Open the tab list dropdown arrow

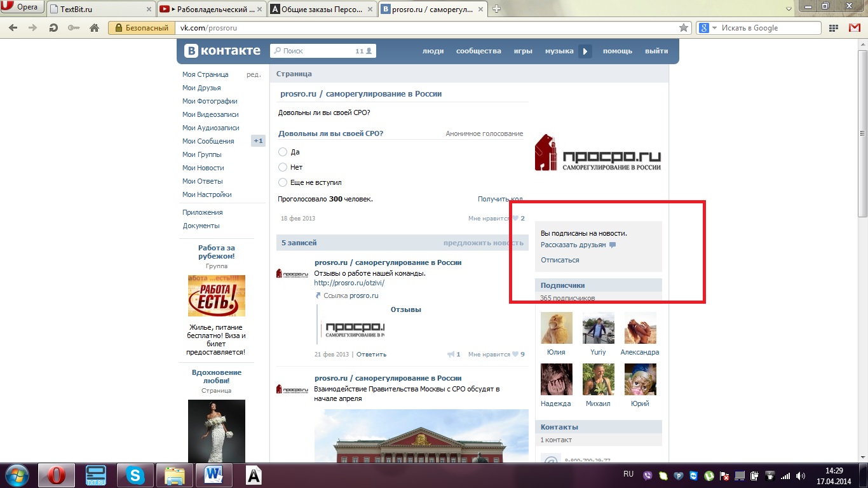789,9
